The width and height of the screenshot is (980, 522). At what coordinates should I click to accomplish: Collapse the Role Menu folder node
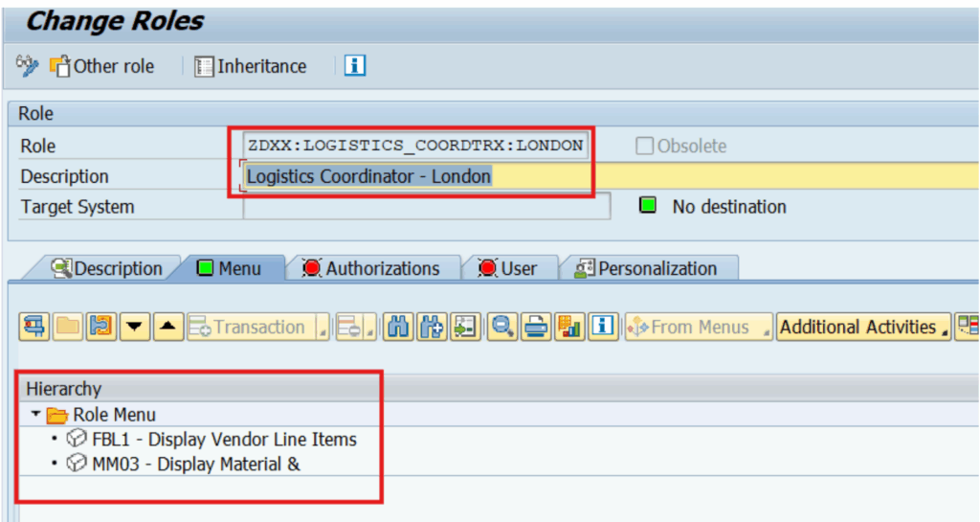36,415
